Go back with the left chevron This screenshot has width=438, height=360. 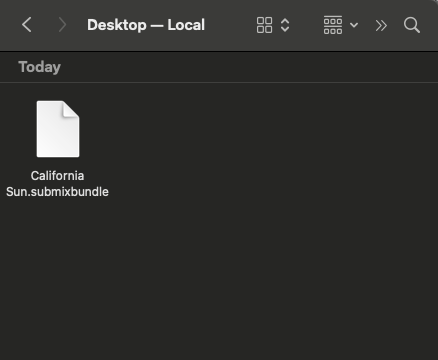(x=27, y=25)
